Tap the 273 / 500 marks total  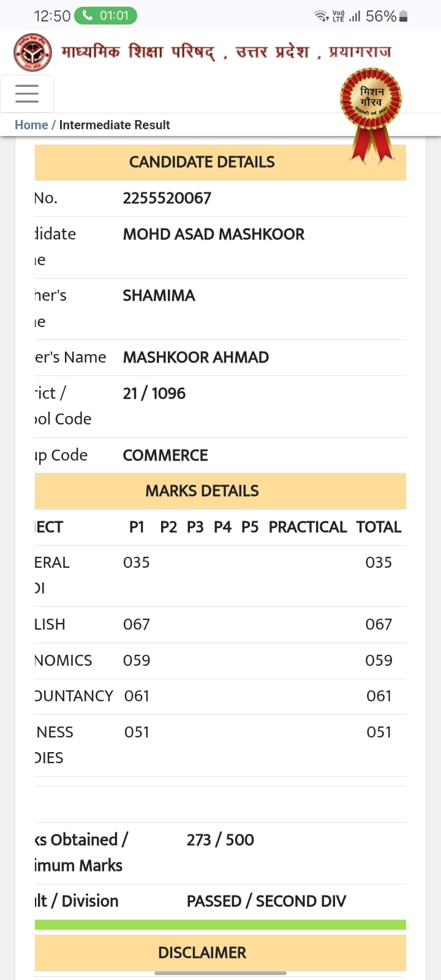click(x=221, y=840)
